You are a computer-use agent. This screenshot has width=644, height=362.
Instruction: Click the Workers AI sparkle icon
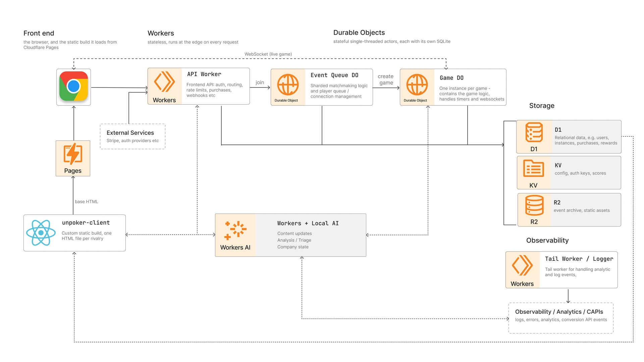[235, 231]
